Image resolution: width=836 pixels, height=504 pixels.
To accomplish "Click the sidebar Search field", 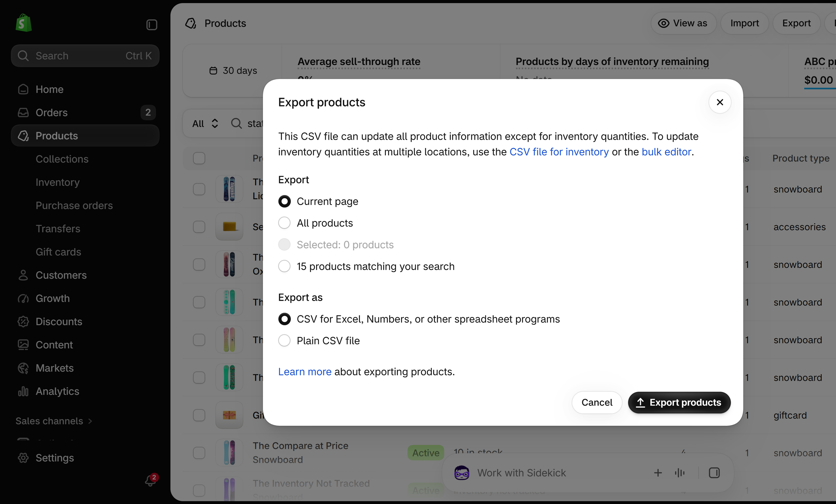I will [85, 56].
